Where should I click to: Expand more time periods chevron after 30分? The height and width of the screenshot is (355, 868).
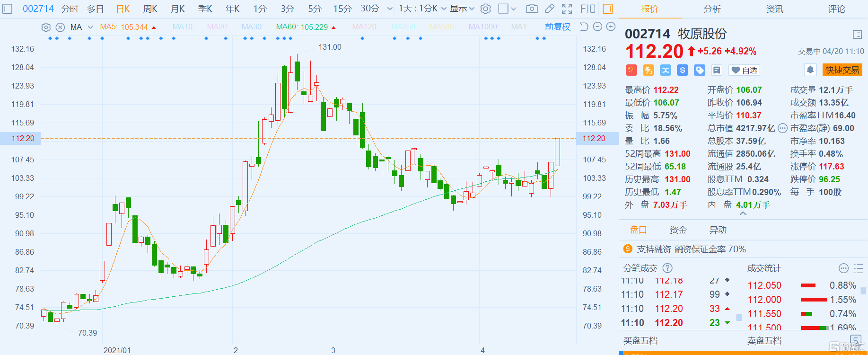390,9
